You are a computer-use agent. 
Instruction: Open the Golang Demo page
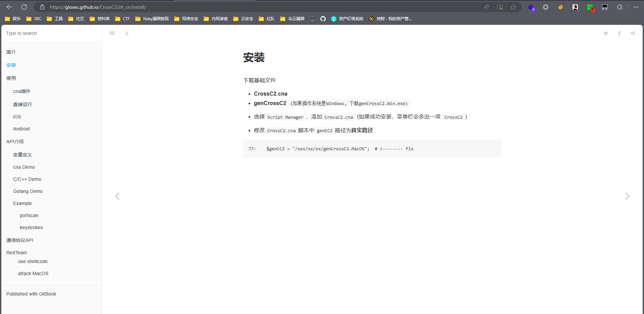tap(28, 191)
